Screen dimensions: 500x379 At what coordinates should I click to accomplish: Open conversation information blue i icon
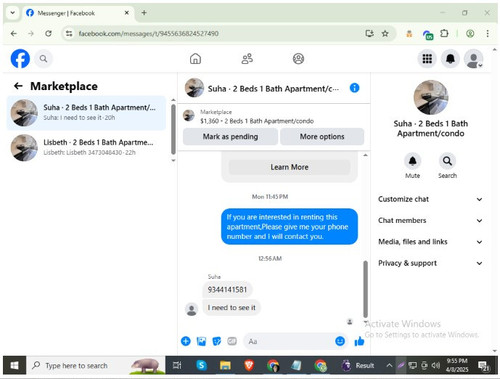coord(354,88)
